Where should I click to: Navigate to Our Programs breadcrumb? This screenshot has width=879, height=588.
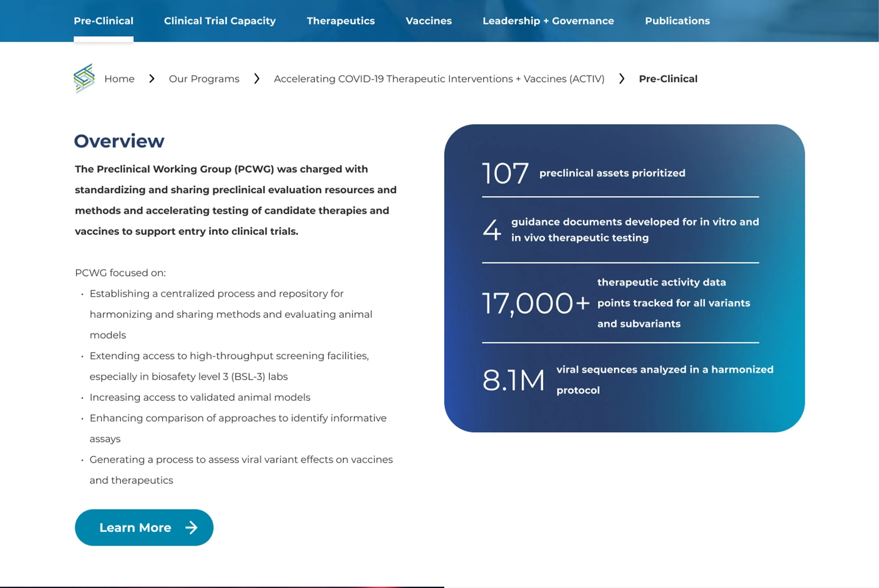[x=204, y=79]
